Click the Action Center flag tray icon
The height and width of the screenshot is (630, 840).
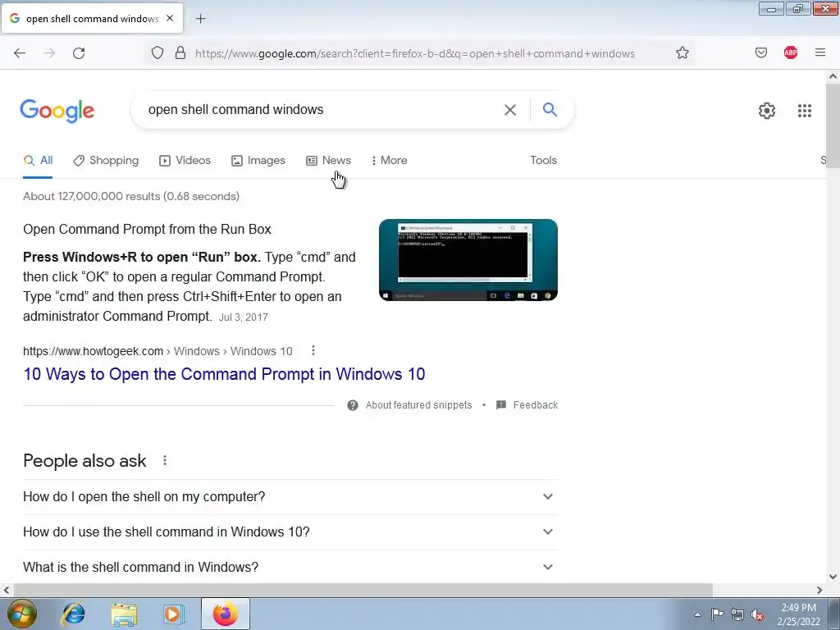click(x=717, y=614)
